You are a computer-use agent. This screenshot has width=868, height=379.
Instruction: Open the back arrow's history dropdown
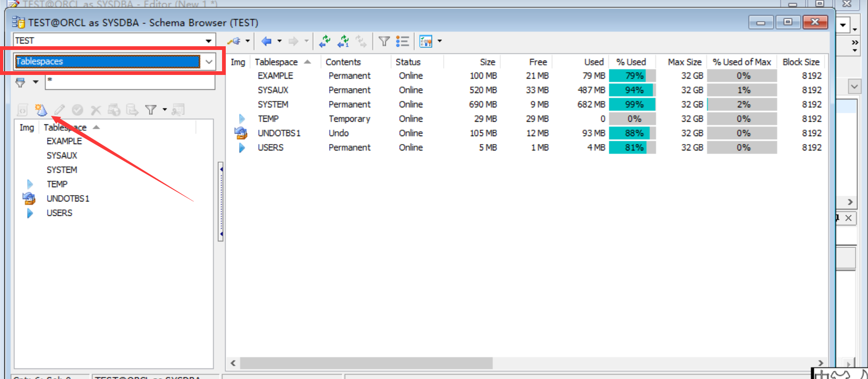pyautogui.click(x=279, y=41)
